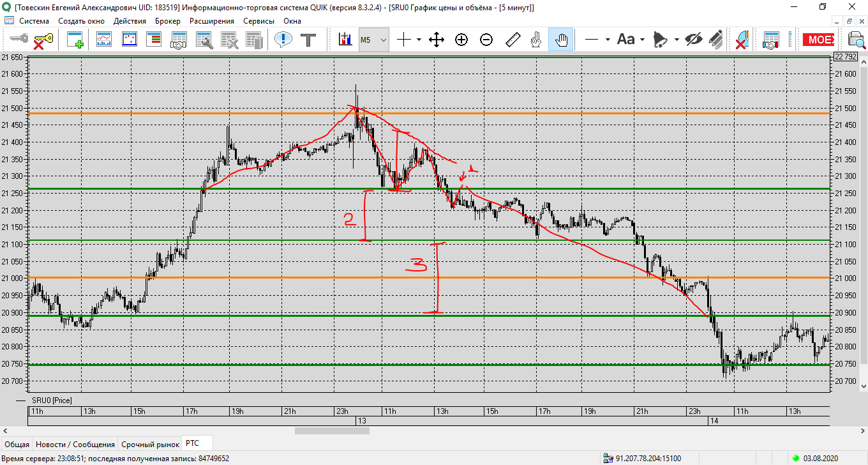The image size is (868, 465).
Task: Switch to the Срочный рынок tab
Action: [150, 444]
